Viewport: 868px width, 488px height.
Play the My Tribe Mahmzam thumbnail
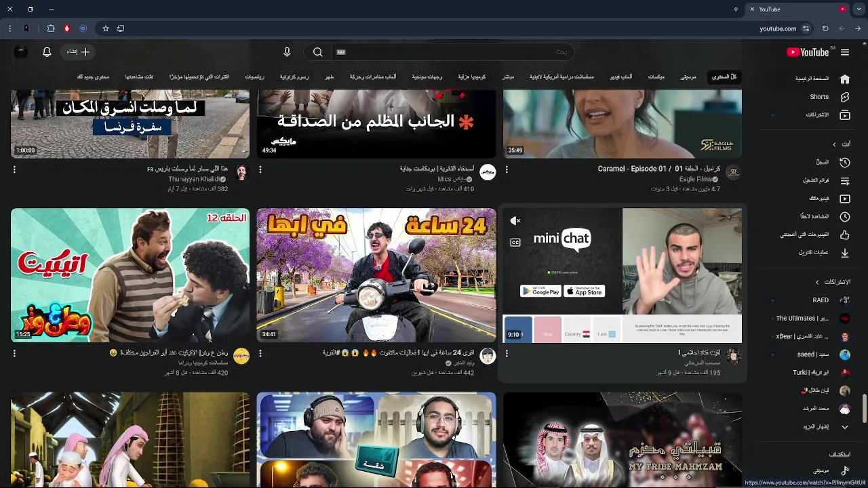point(622,439)
